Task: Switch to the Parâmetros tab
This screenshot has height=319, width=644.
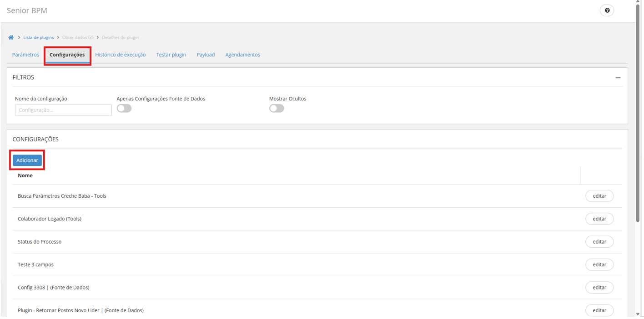Action: point(25,55)
